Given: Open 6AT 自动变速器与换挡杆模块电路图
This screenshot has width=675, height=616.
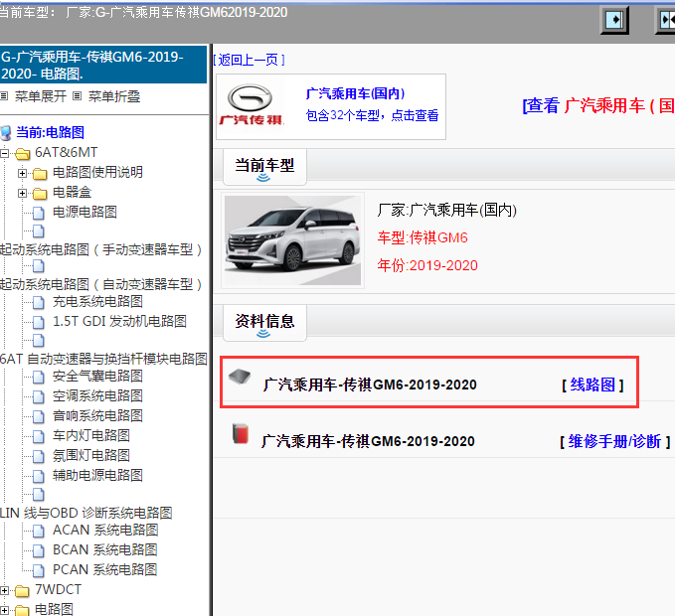Looking at the screenshot, I should pos(103,359).
